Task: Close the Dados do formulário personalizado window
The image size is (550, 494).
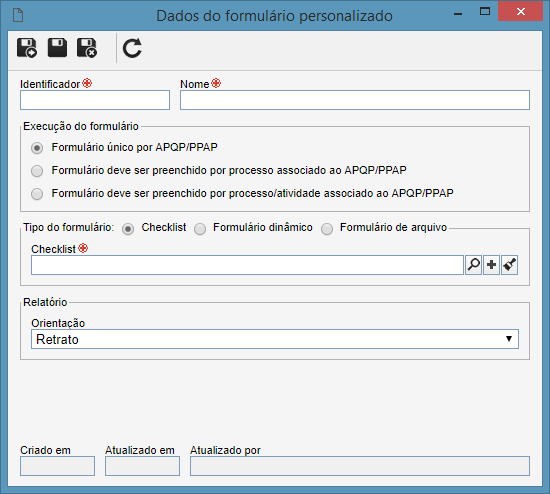Action: [521, 11]
